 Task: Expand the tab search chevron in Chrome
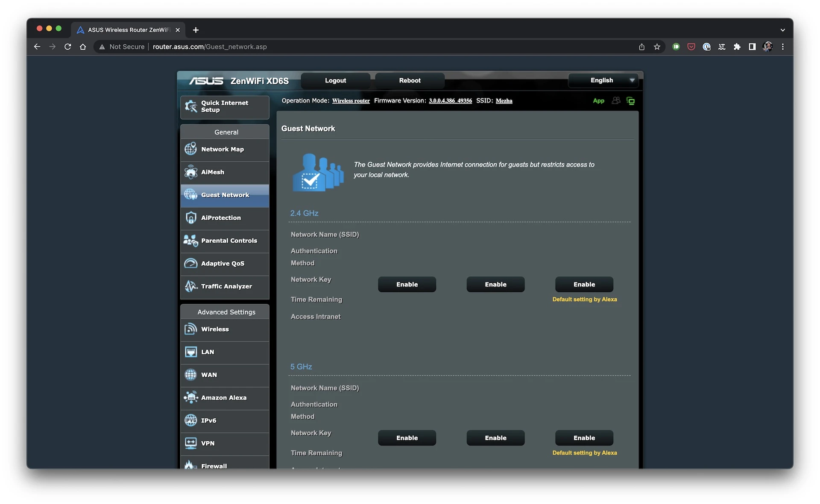(x=782, y=30)
